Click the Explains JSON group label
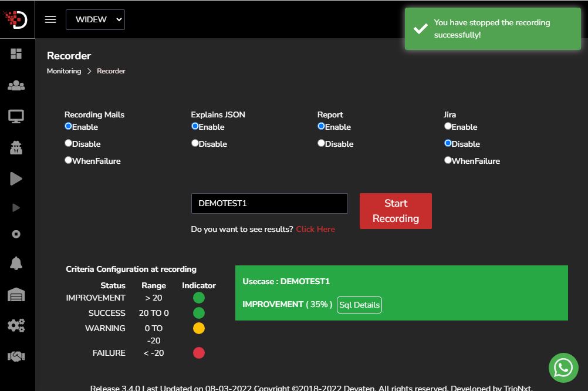Screen dimensions: 588x391 [218, 114]
